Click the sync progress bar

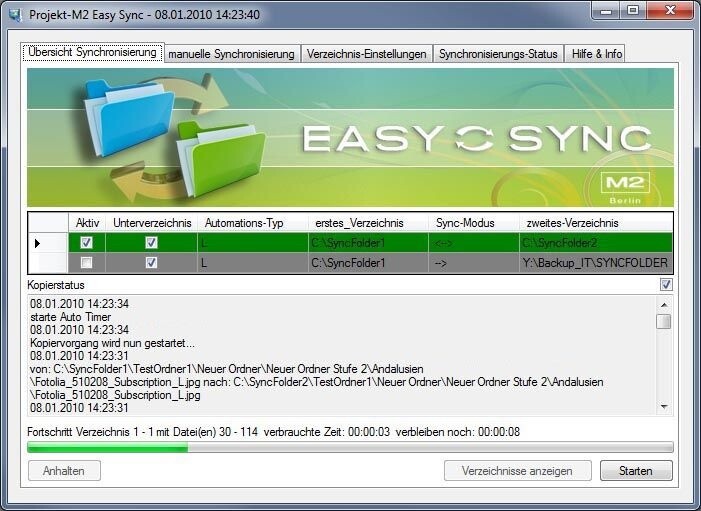pyautogui.click(x=350, y=447)
